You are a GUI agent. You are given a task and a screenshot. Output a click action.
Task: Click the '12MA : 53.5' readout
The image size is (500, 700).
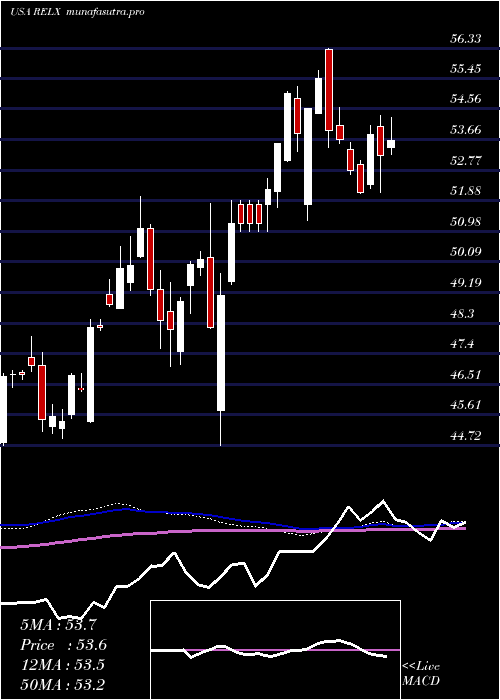[62, 665]
